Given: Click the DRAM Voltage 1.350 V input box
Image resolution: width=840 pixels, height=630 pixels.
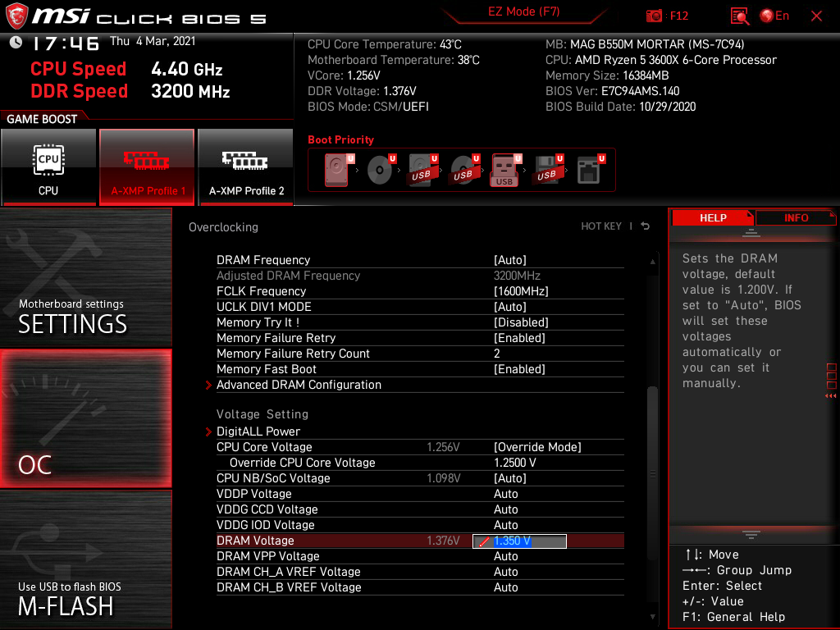Looking at the screenshot, I should click(x=519, y=541).
